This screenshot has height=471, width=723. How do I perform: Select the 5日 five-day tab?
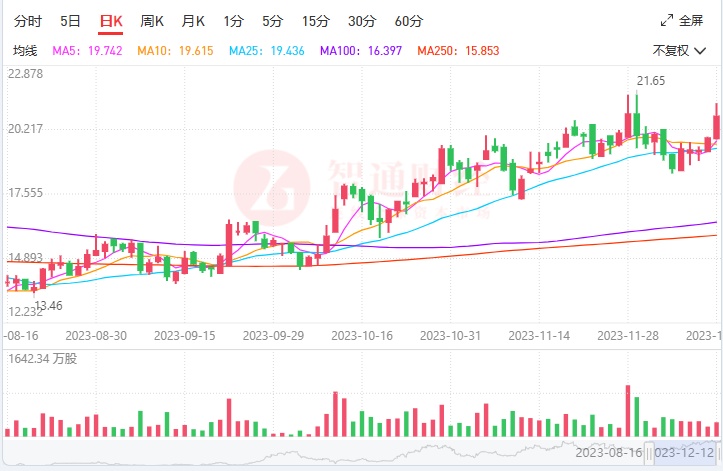click(x=70, y=20)
